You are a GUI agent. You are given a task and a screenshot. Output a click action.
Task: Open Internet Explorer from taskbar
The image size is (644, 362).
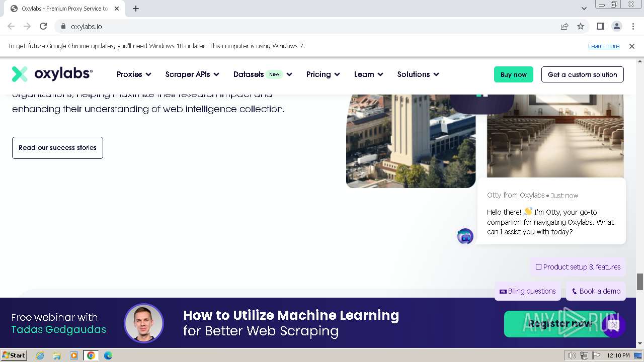[40, 355]
